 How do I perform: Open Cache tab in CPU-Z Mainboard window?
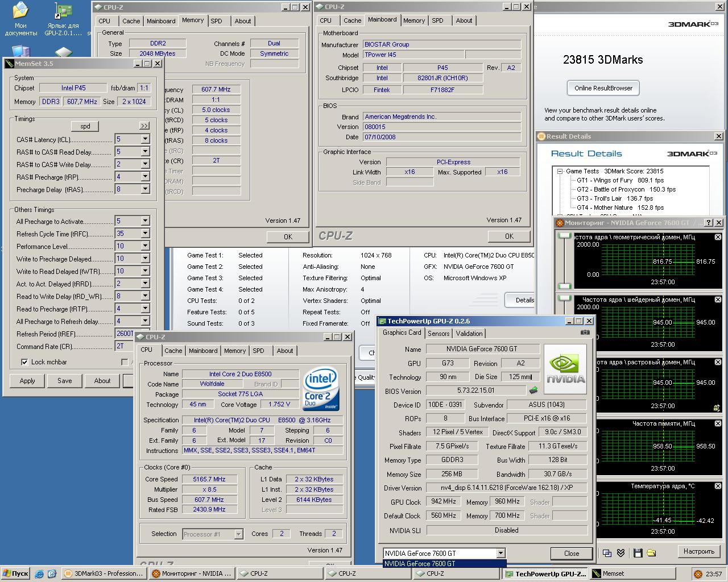coord(352,20)
